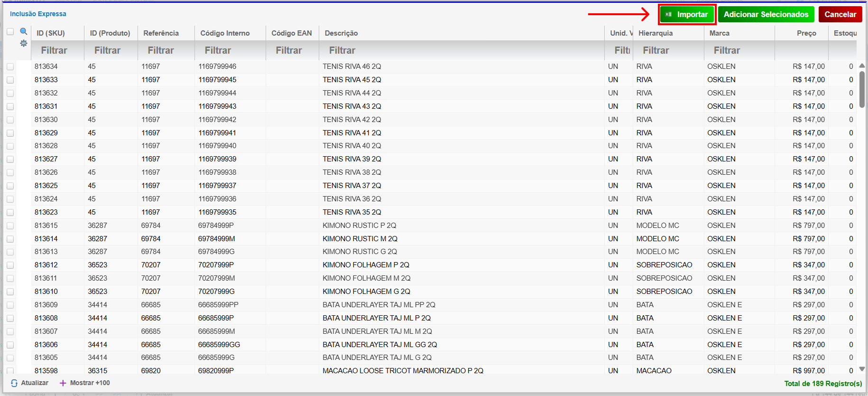This screenshot has height=396, width=868.
Task: Open grid settings gear icon
Action: click(23, 43)
